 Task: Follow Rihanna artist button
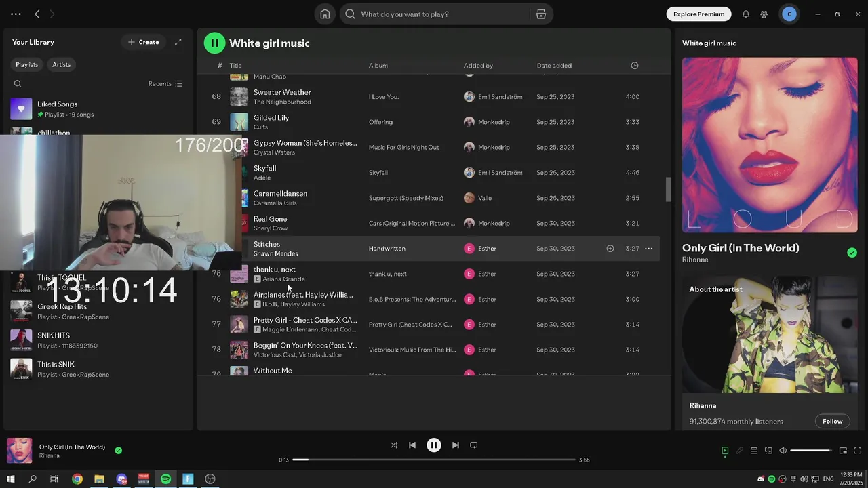click(x=832, y=422)
